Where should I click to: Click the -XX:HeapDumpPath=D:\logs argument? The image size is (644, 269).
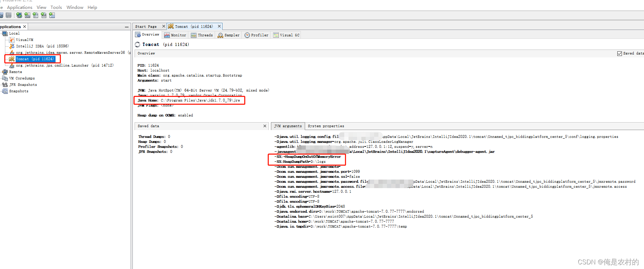coord(300,162)
